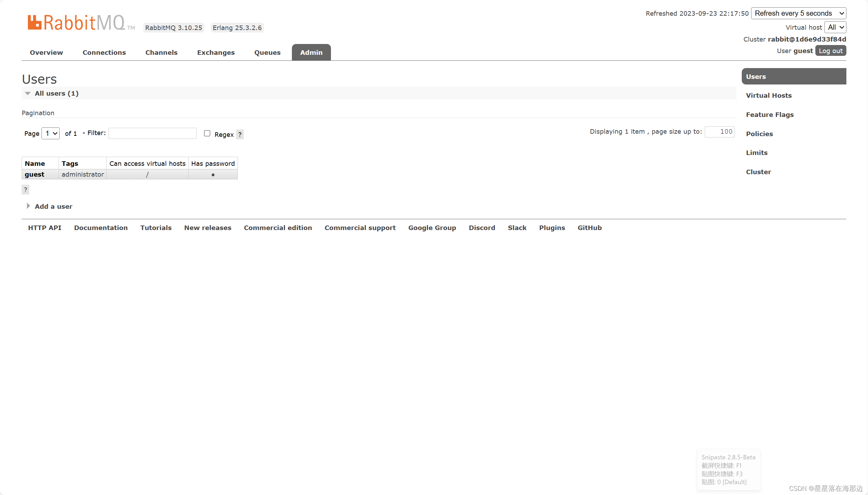
Task: Open the Commercial support link
Action: (x=360, y=228)
